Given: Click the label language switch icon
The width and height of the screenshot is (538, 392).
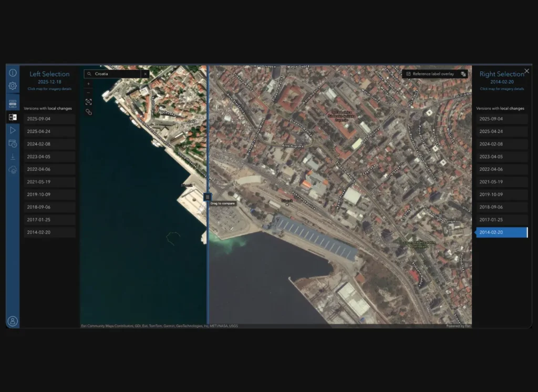Looking at the screenshot, I should pyautogui.click(x=463, y=74).
